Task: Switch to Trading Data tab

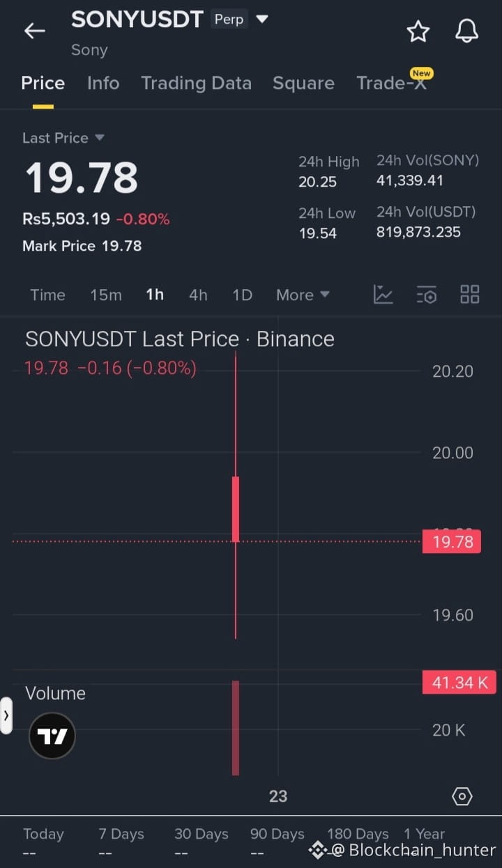Action: (x=196, y=83)
